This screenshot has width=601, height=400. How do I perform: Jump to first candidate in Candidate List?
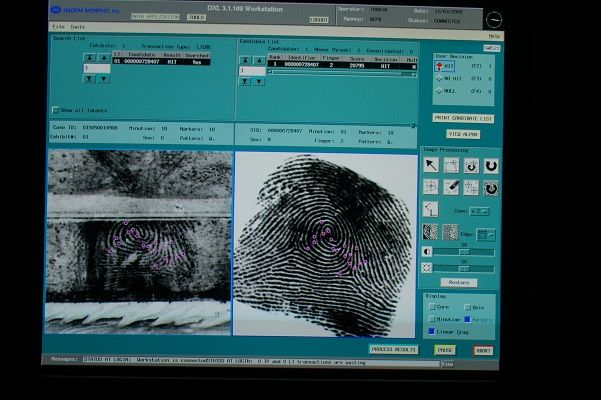[245, 60]
